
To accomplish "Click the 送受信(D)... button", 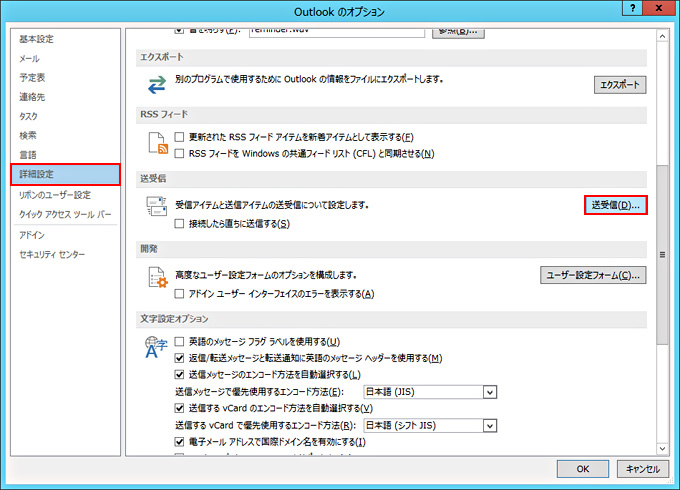I will 615,205.
